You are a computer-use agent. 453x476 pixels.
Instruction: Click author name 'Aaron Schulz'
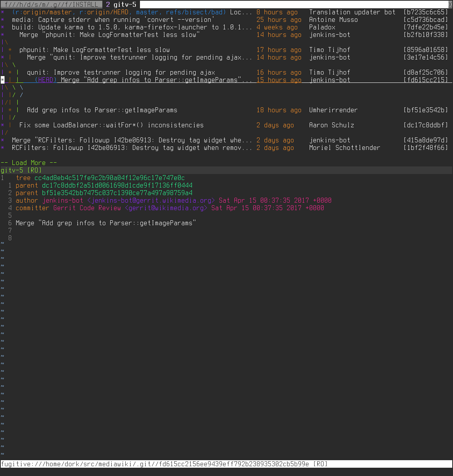coord(331,125)
